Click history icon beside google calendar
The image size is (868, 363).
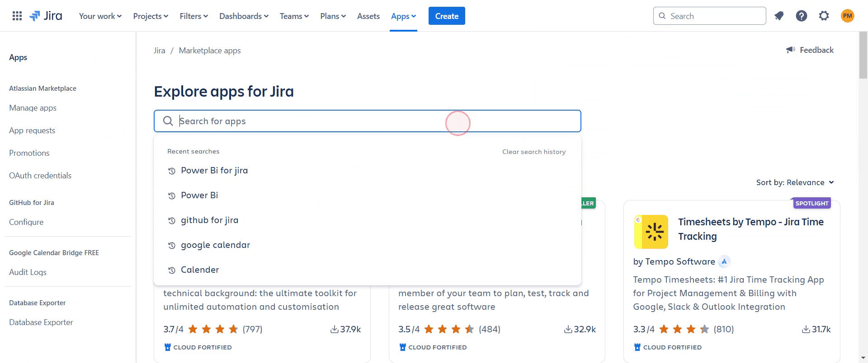pos(172,246)
